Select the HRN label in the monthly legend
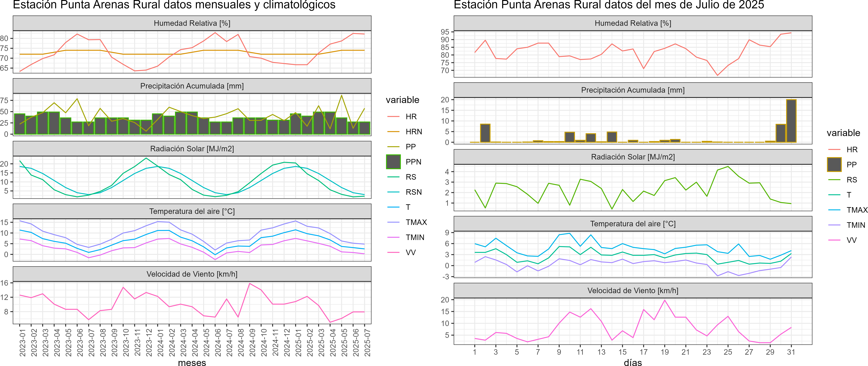Screen dimensions: 868x366 pos(414,132)
